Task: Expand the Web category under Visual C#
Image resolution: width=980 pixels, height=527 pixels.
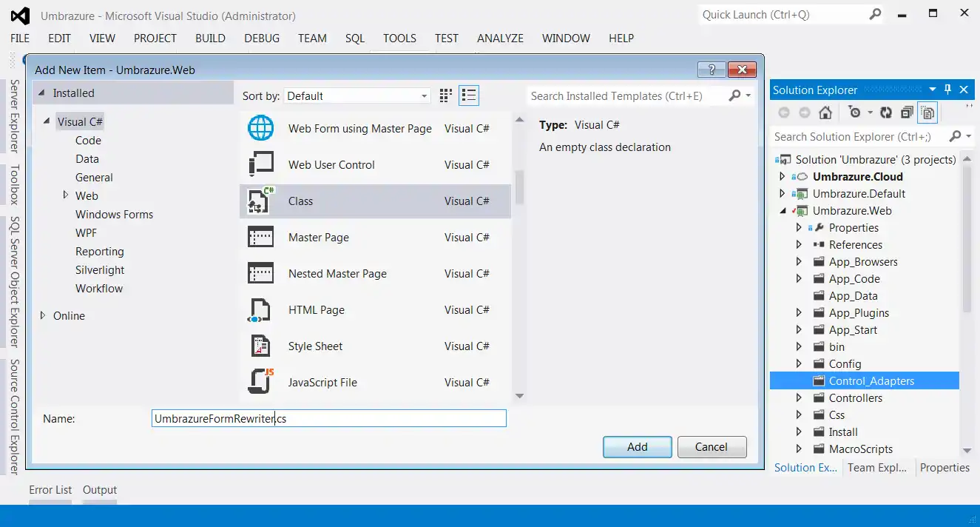Action: click(x=66, y=195)
